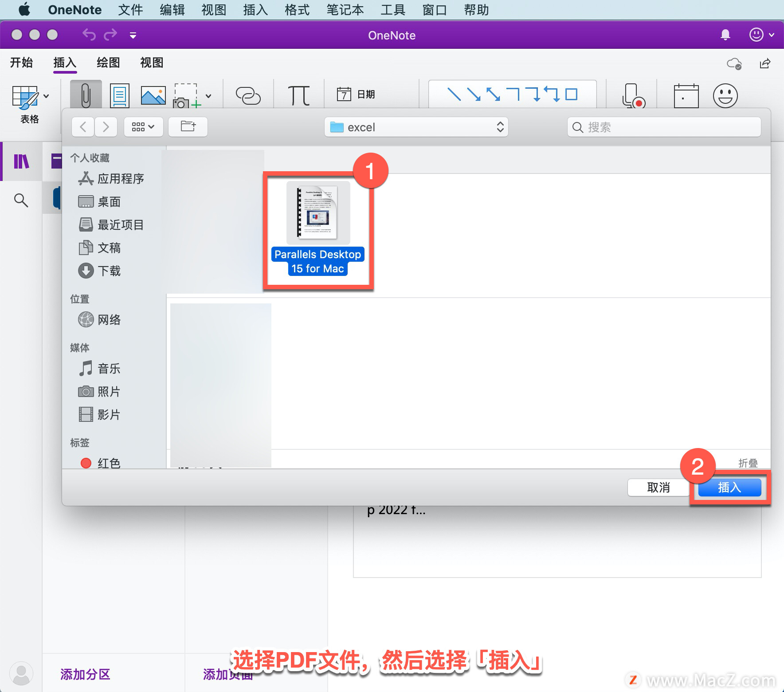Select the arrow line shape
The width and height of the screenshot is (784, 692).
[x=474, y=94]
